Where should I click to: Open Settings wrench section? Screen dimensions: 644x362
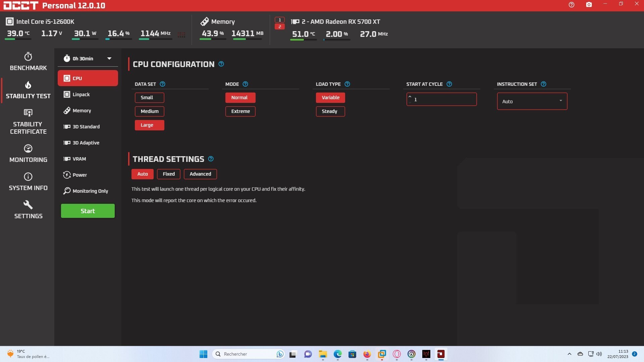click(28, 210)
